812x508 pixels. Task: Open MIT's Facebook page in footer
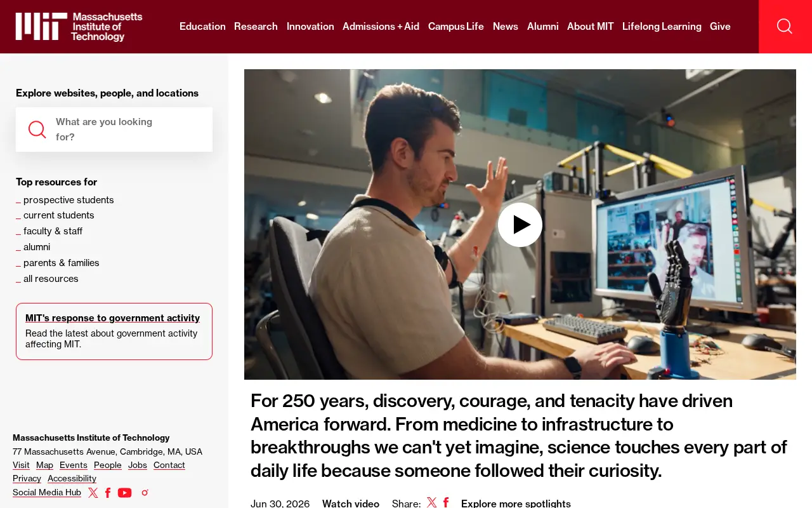[x=108, y=493]
